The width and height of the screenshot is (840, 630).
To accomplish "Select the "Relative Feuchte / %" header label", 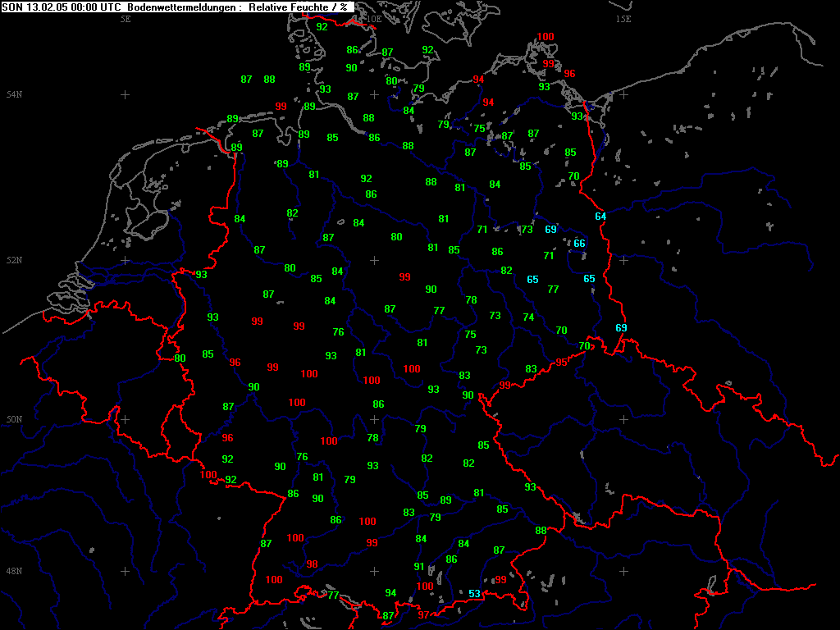I will (x=299, y=7).
